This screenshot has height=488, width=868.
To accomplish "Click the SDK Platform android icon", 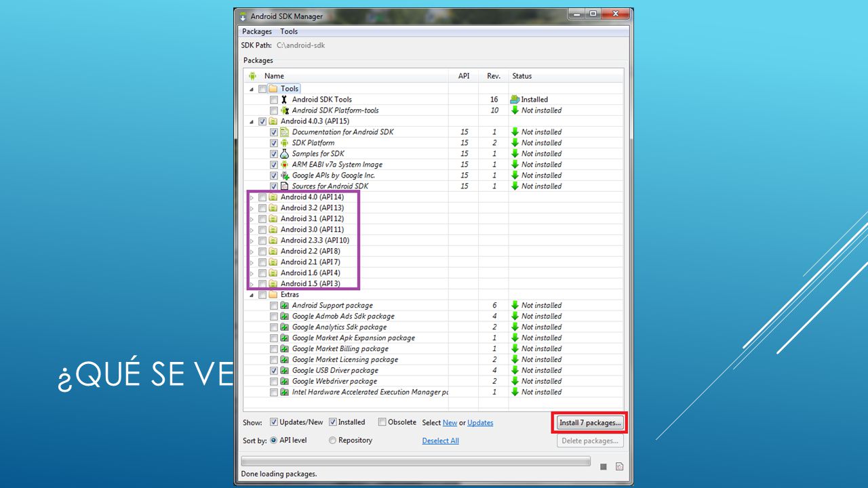I will [285, 143].
